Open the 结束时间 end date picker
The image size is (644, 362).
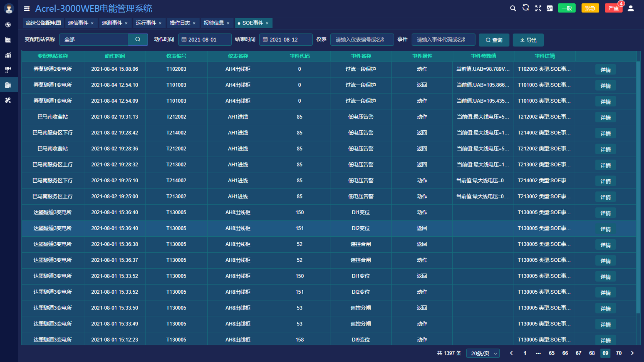(x=286, y=40)
